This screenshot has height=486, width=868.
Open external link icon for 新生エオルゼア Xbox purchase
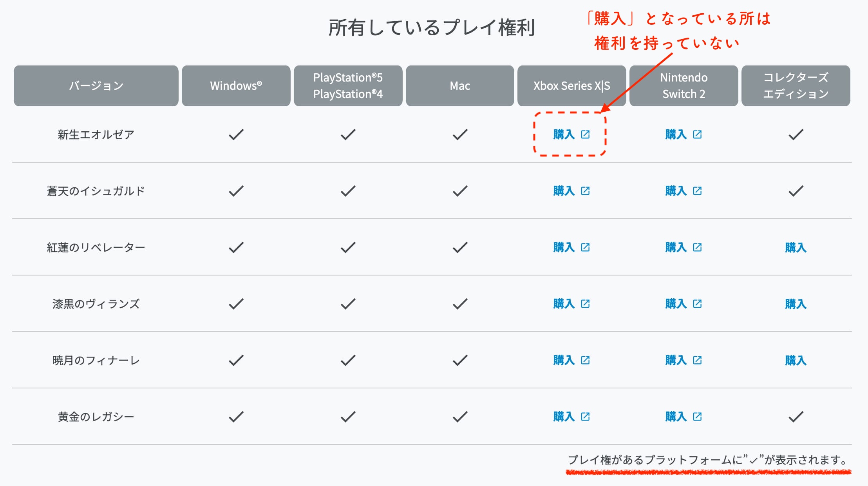(585, 134)
